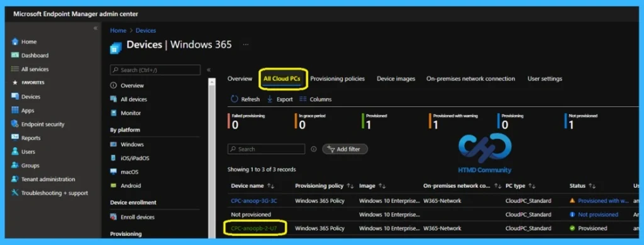The height and width of the screenshot is (245, 644).
Task: Click Devices breadcrumb link
Action: (146, 30)
